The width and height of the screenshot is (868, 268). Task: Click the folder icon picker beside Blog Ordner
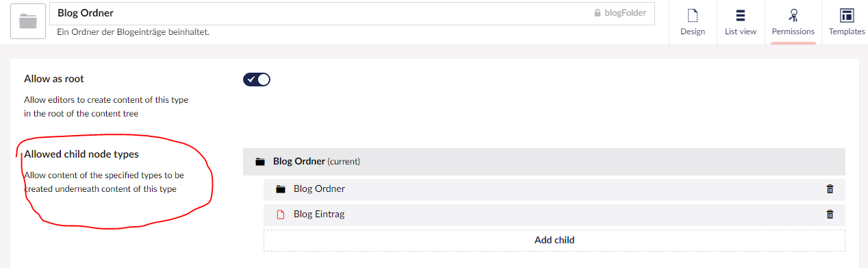pyautogui.click(x=28, y=21)
